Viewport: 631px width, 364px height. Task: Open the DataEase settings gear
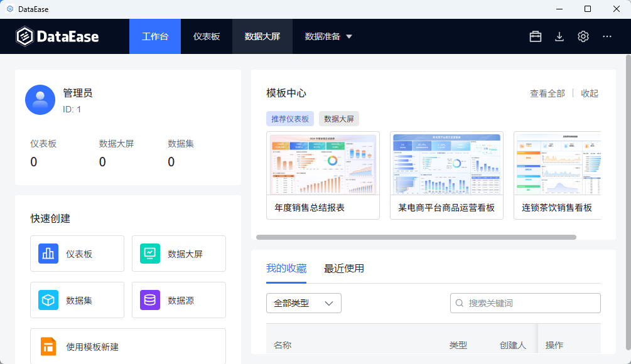[x=583, y=36]
